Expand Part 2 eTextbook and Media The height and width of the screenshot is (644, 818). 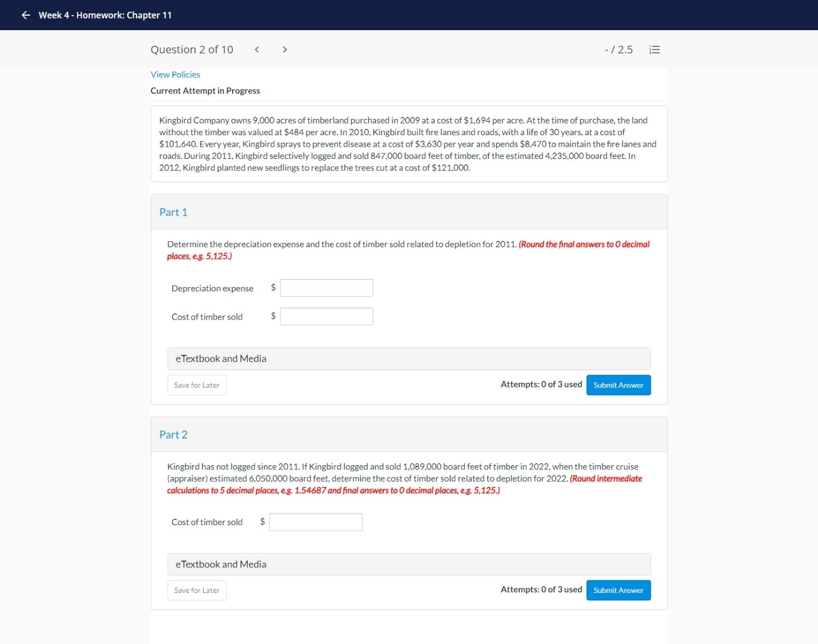(x=409, y=564)
